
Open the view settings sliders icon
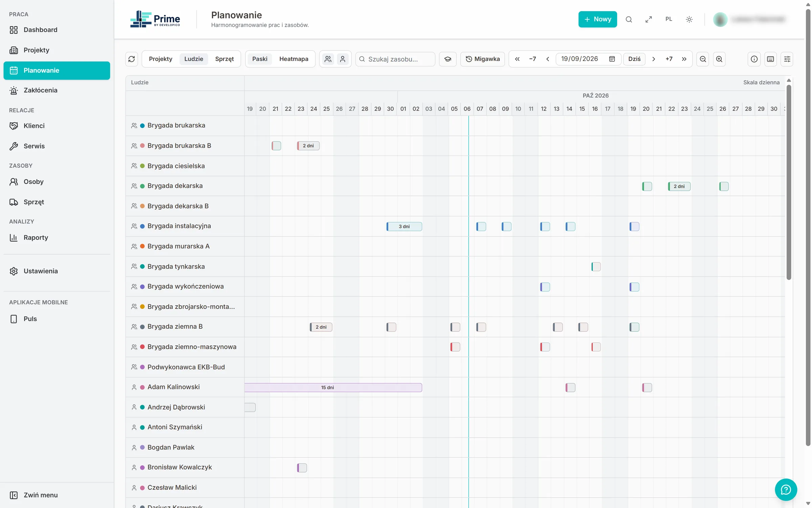(787, 59)
